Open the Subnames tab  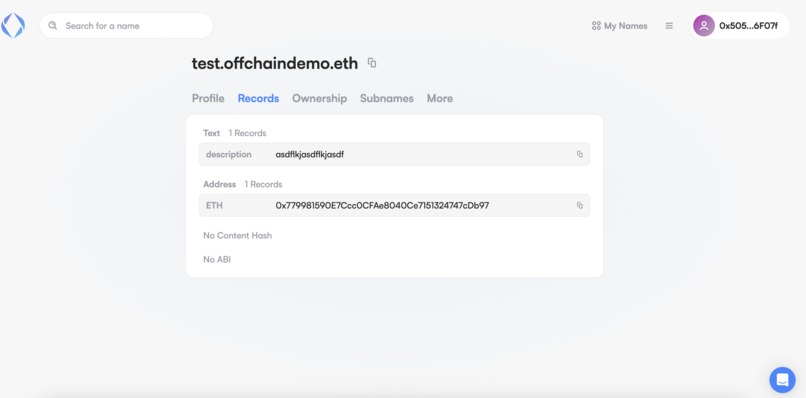387,98
